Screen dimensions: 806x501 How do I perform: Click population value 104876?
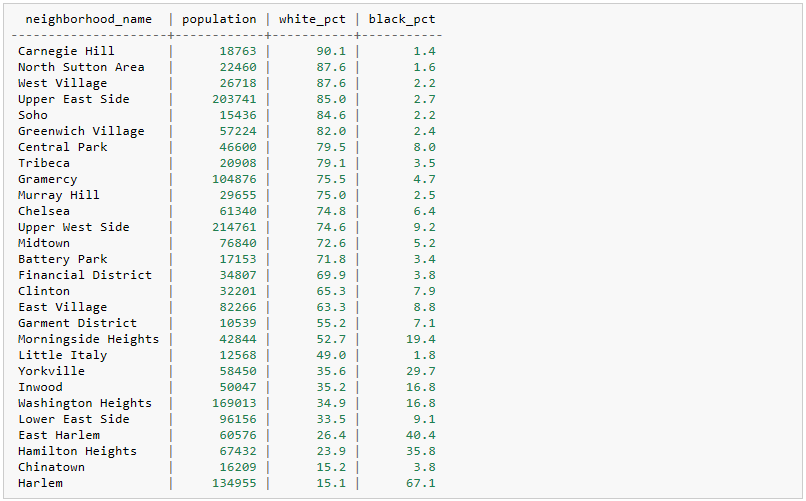(x=234, y=179)
